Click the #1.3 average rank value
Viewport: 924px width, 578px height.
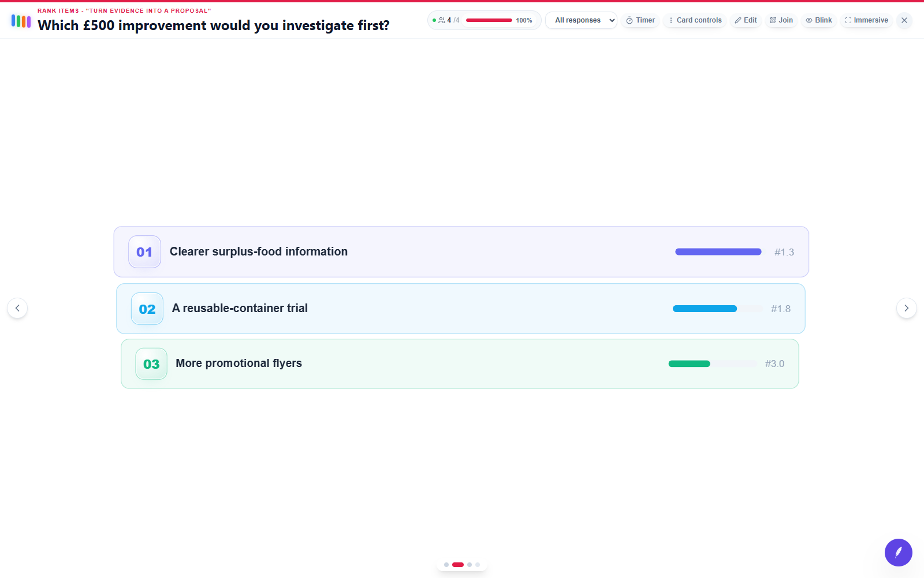(784, 252)
